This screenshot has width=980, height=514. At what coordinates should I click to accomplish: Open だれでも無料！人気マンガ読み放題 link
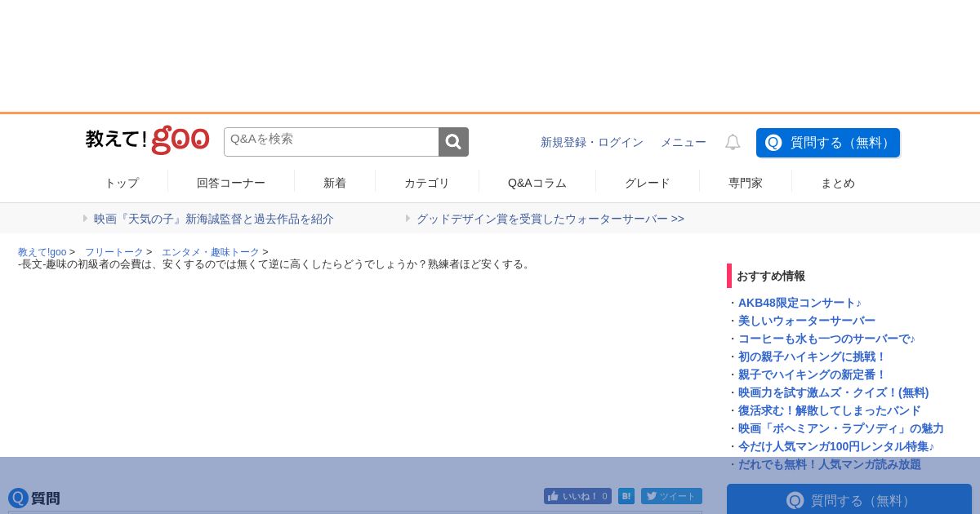pos(830,464)
